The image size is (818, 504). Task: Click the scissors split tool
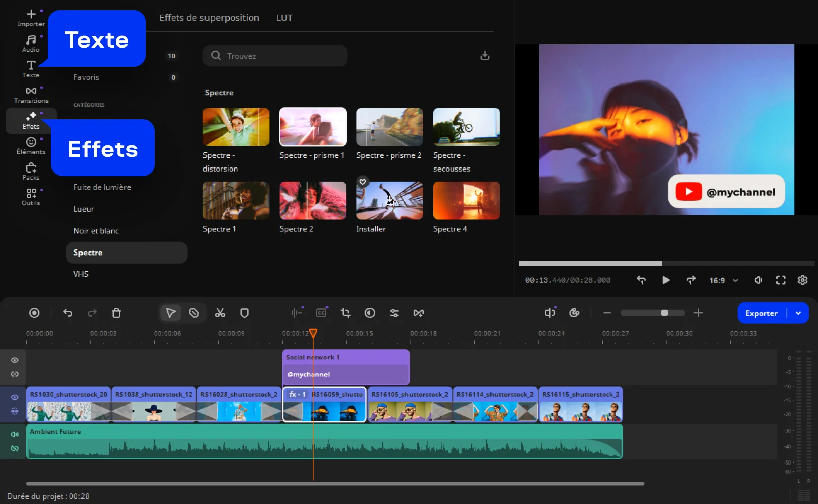[220, 313]
